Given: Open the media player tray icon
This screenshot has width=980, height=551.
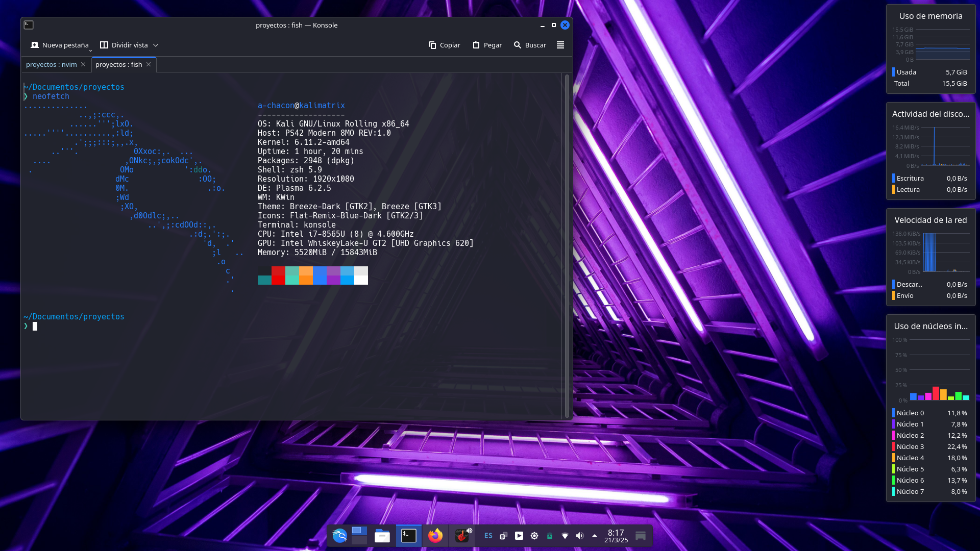Looking at the screenshot, I should [x=519, y=536].
